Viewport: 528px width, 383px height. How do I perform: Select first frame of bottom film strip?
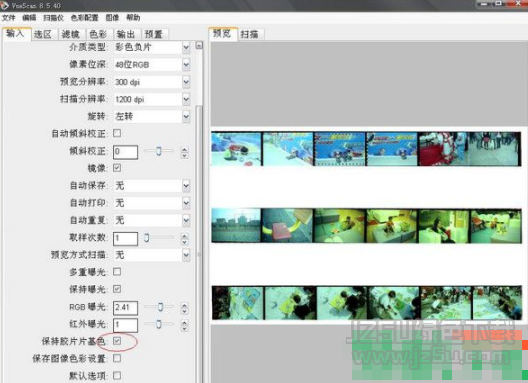coord(238,302)
